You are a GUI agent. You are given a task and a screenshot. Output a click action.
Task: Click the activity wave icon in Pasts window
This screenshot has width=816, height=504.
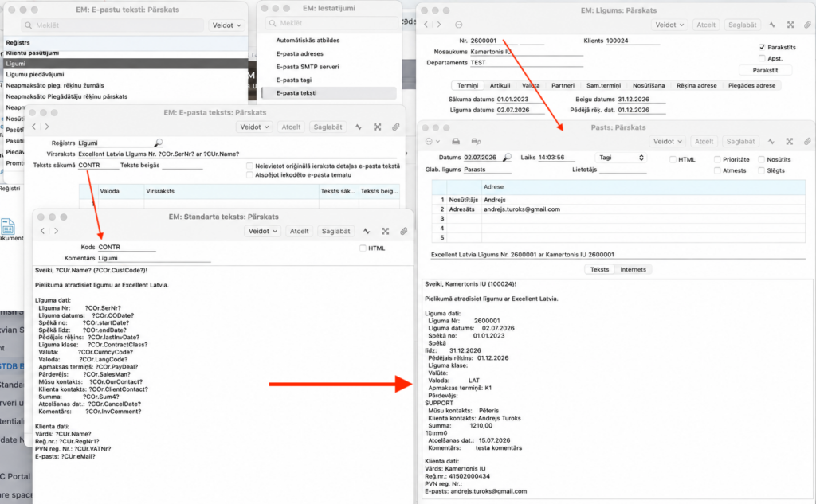(x=771, y=141)
